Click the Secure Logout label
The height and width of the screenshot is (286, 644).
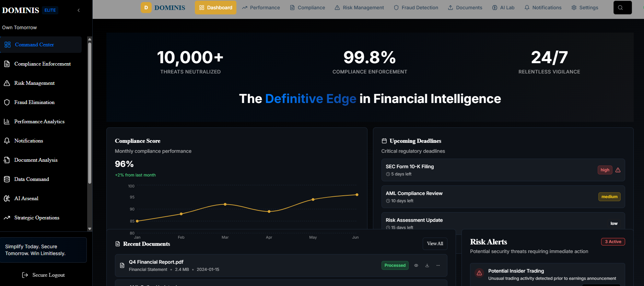(x=48, y=275)
